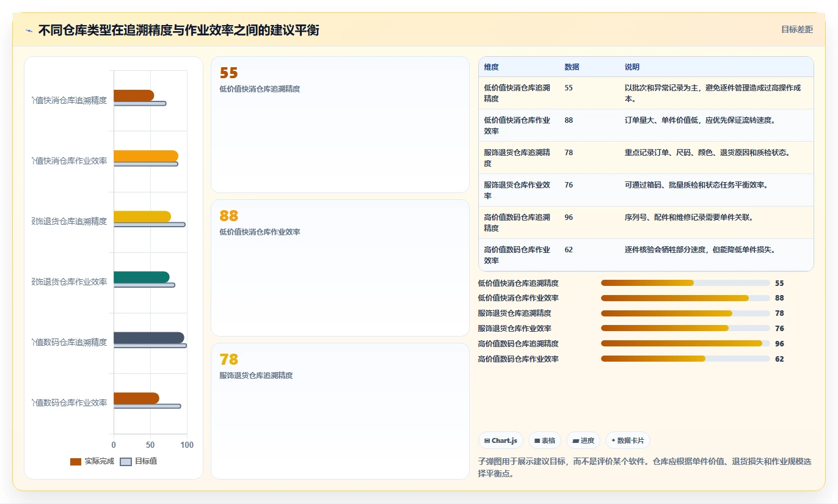
Task: Click the Chart.js chip
Action: tap(500, 440)
